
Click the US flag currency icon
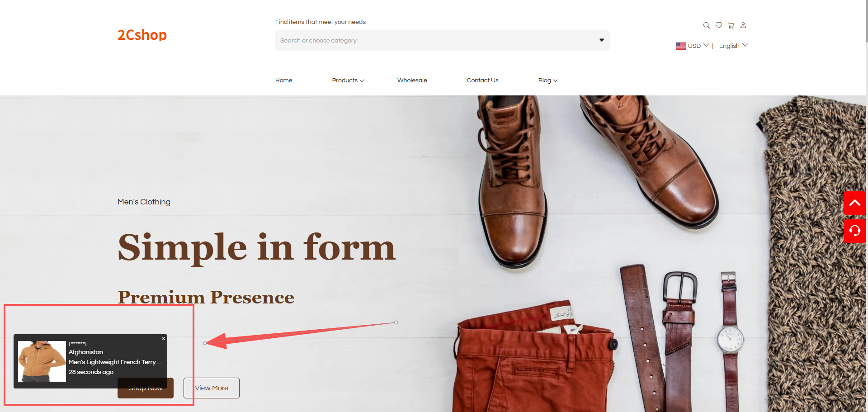(x=680, y=46)
